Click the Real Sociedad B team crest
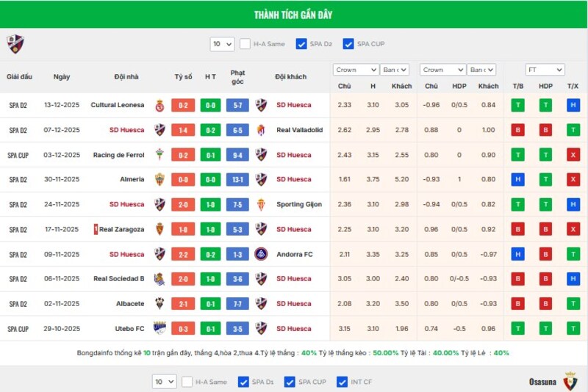The width and height of the screenshot is (588, 392). 159,279
